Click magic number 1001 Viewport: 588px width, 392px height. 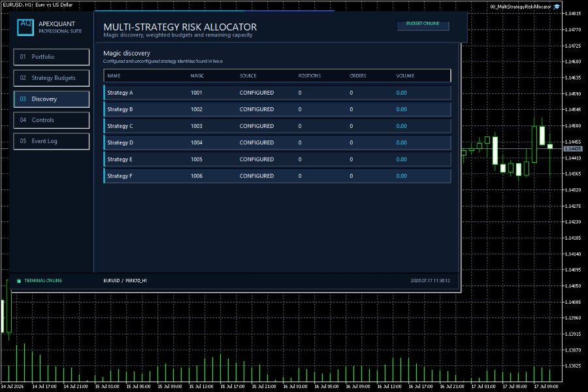(196, 93)
